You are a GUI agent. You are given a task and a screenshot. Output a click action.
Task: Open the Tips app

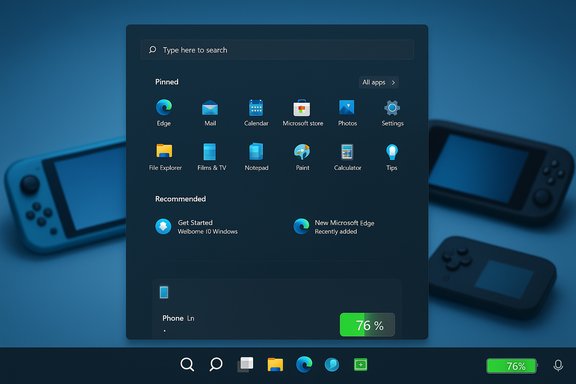click(392, 157)
